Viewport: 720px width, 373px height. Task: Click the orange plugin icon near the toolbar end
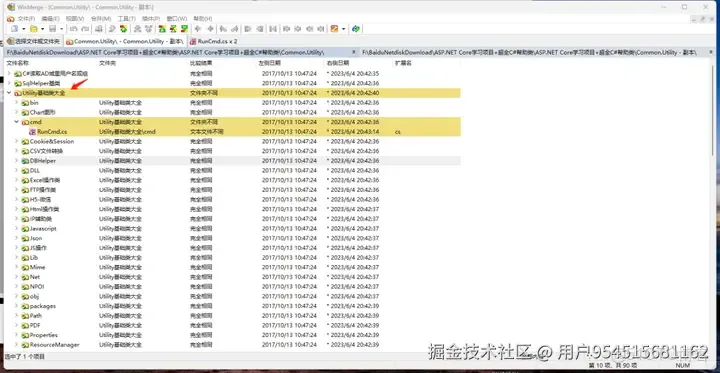point(334,29)
